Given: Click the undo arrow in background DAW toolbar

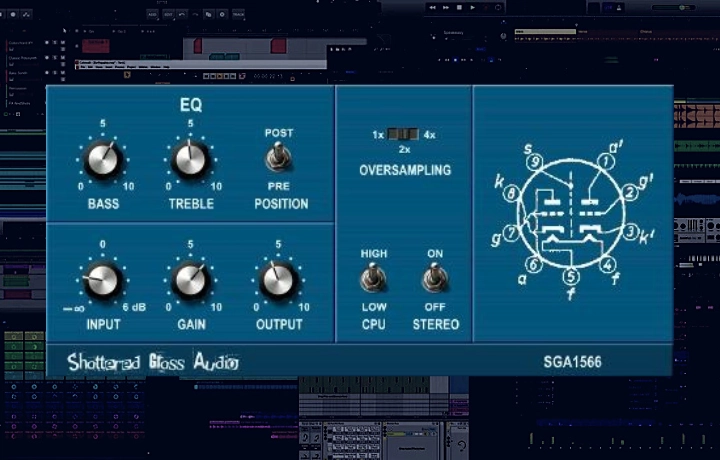Looking at the screenshot, I should coord(182,14).
